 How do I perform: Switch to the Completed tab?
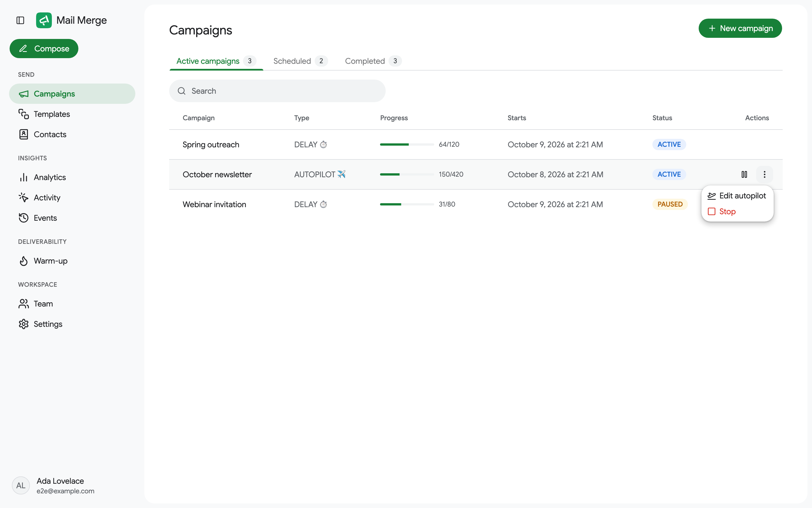coord(373,61)
